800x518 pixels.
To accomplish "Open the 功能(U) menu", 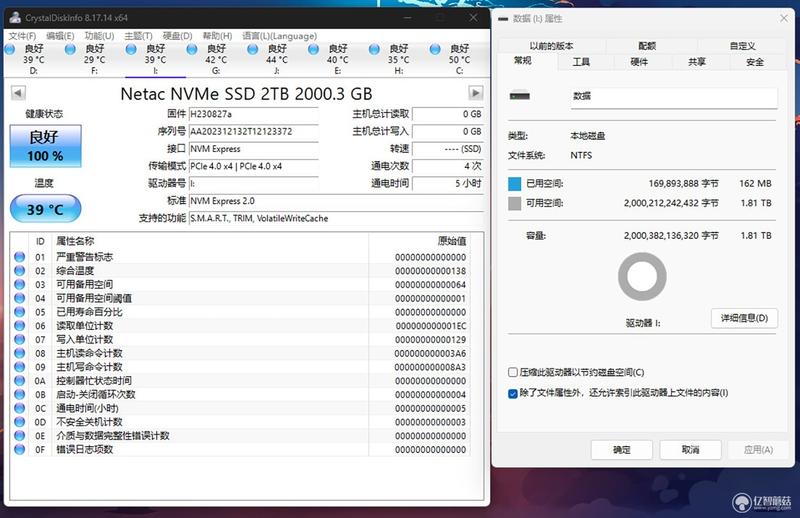I will coord(99,36).
